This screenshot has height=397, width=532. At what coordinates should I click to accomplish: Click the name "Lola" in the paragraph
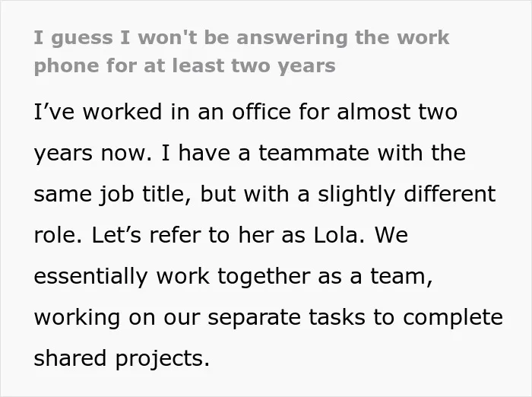tap(336, 235)
